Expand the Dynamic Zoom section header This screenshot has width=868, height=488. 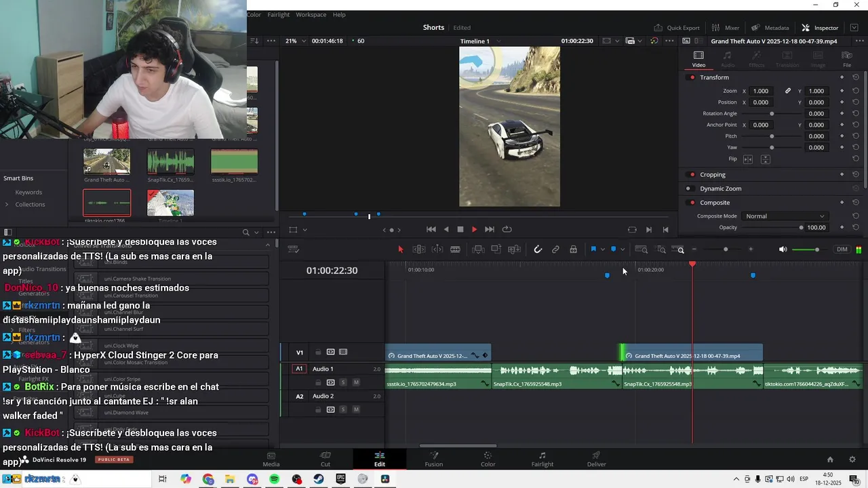coord(720,188)
